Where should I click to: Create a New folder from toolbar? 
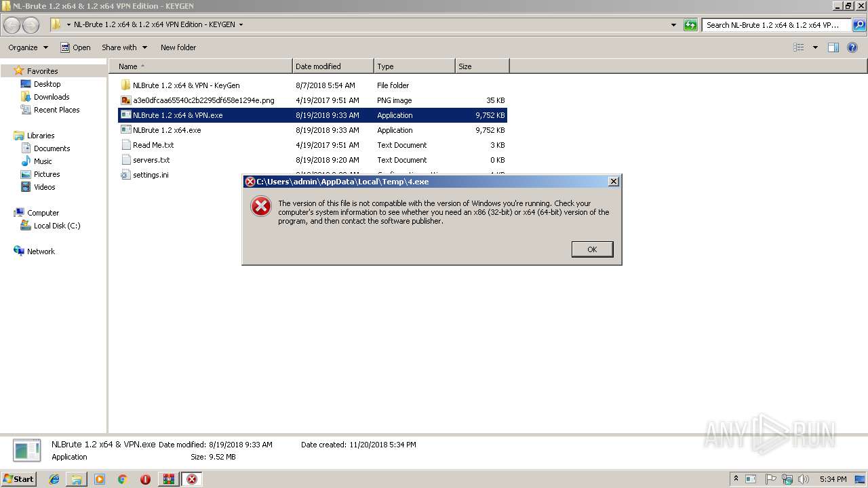click(x=178, y=47)
